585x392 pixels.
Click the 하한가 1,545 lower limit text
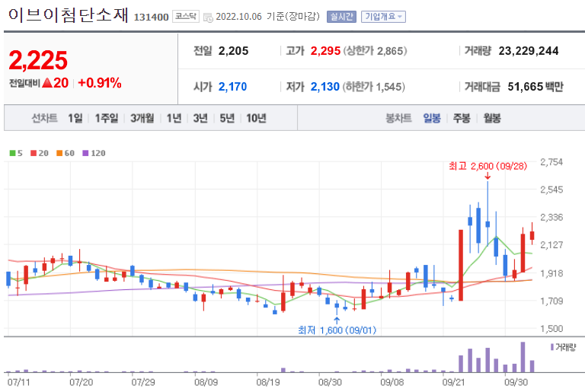(x=374, y=87)
